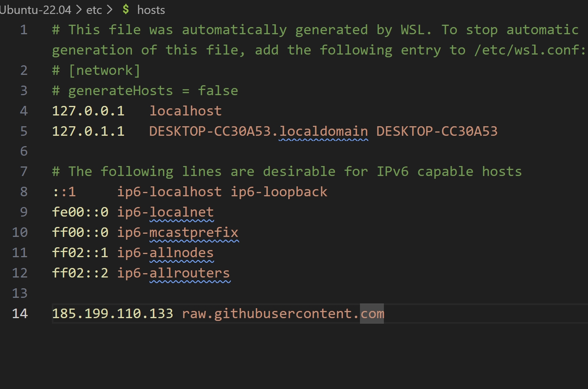Click the underlined localdomain word

(x=323, y=131)
